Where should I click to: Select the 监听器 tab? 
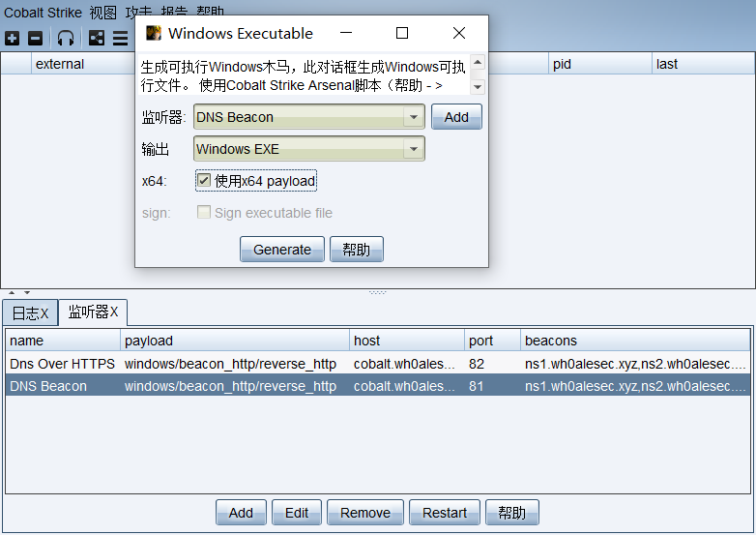[93, 312]
